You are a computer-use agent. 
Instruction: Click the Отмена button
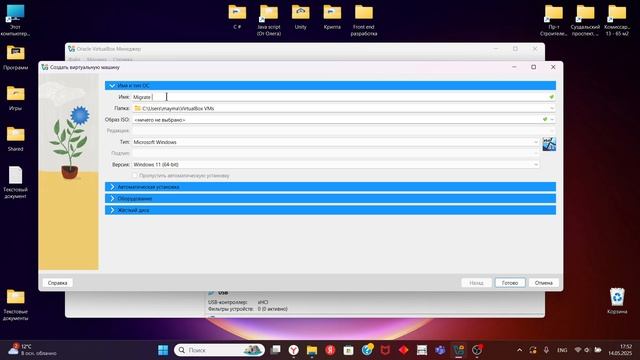[x=544, y=282]
